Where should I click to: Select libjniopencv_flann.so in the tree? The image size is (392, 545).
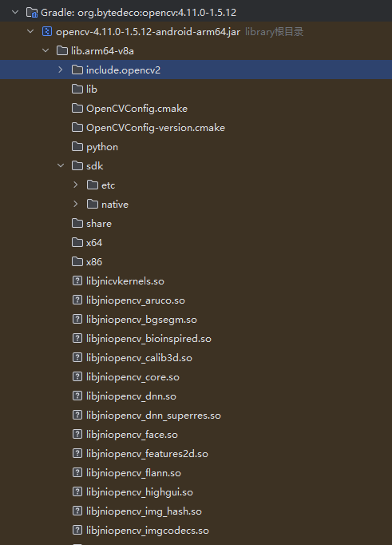coord(133,473)
